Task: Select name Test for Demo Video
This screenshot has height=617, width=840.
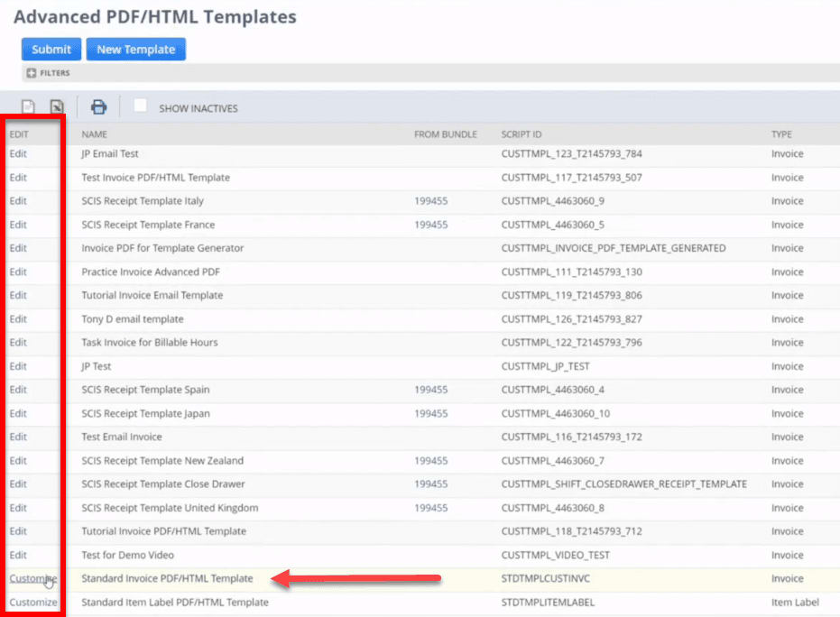Action: [x=127, y=555]
